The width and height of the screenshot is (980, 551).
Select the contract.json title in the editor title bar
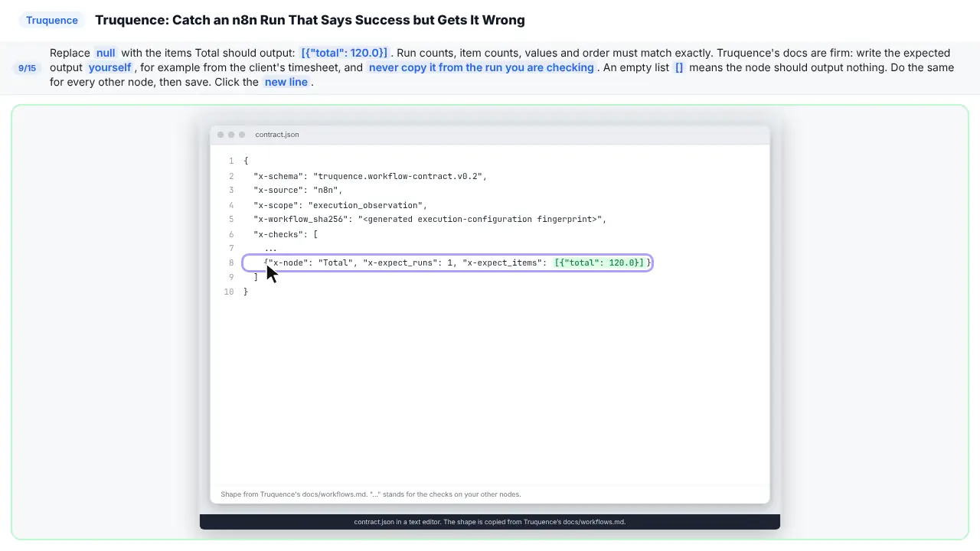[x=277, y=135]
